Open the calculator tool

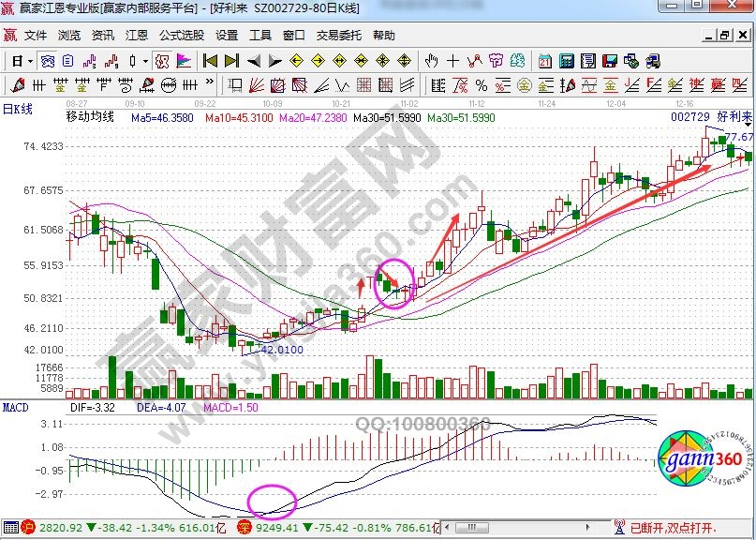[x=566, y=61]
